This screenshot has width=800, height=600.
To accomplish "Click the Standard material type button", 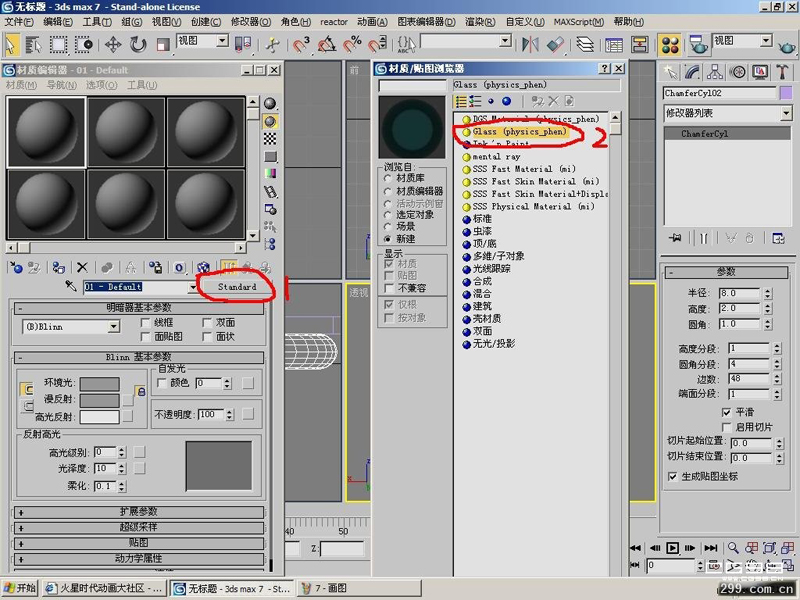I will 237,287.
